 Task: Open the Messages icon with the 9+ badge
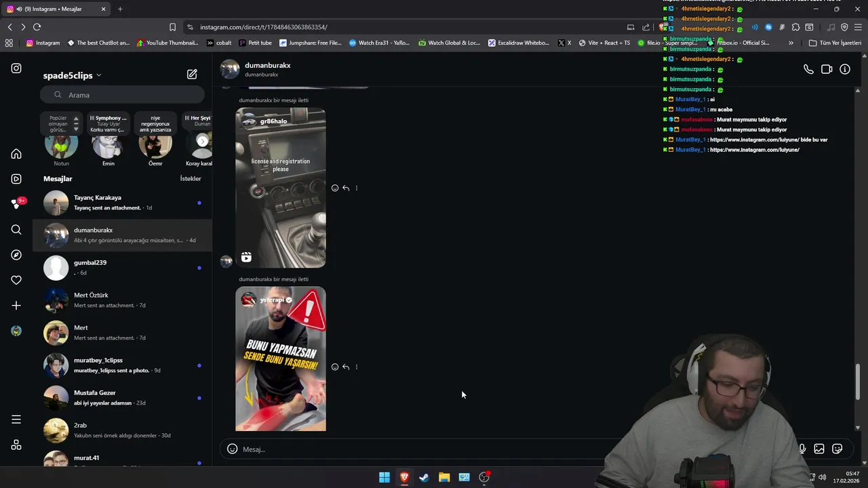17,203
